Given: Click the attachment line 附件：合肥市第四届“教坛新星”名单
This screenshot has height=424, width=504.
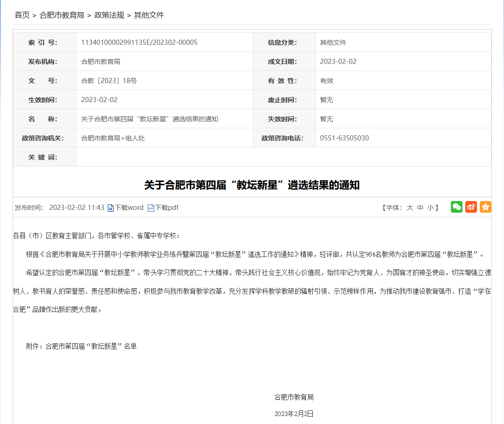Looking at the screenshot, I should [81, 346].
